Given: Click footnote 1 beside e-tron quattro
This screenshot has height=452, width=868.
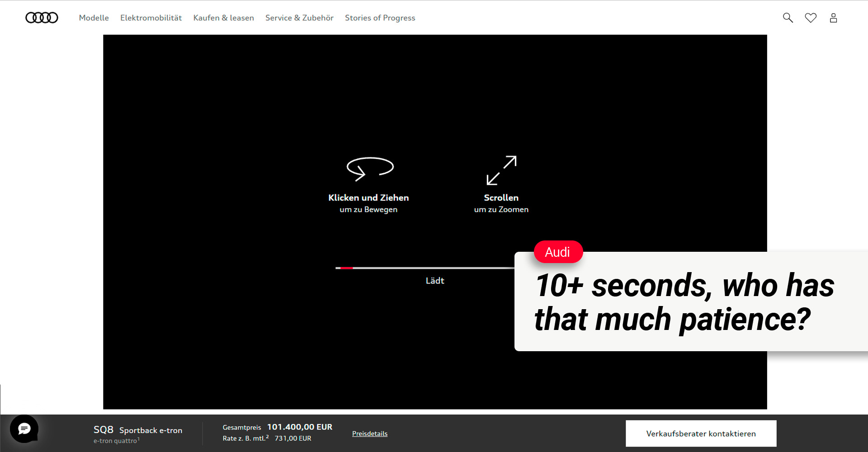Looking at the screenshot, I should click(x=138, y=438).
